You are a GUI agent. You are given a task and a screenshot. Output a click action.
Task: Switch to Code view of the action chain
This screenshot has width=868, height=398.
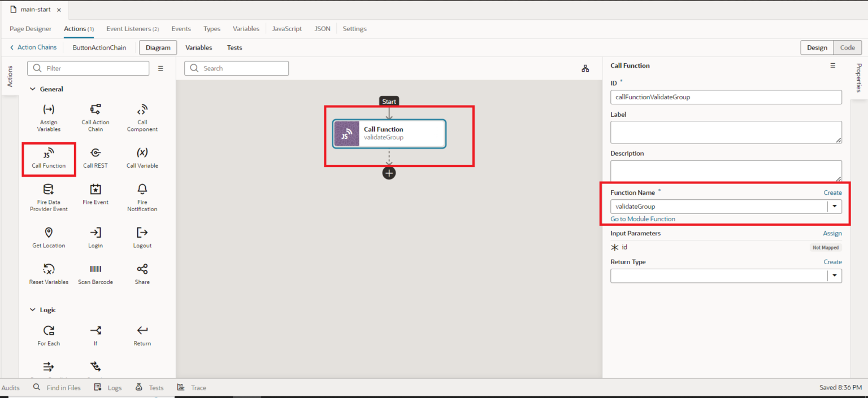coord(847,47)
